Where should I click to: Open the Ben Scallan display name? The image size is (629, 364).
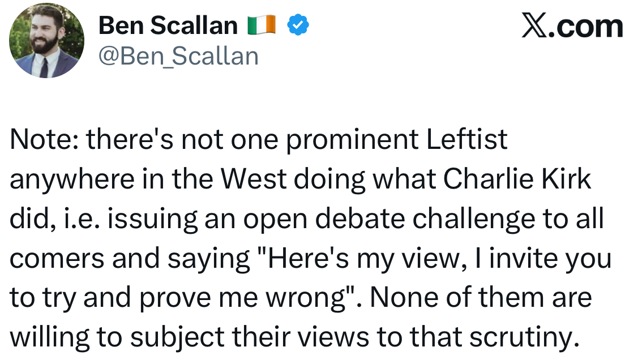[168, 25]
